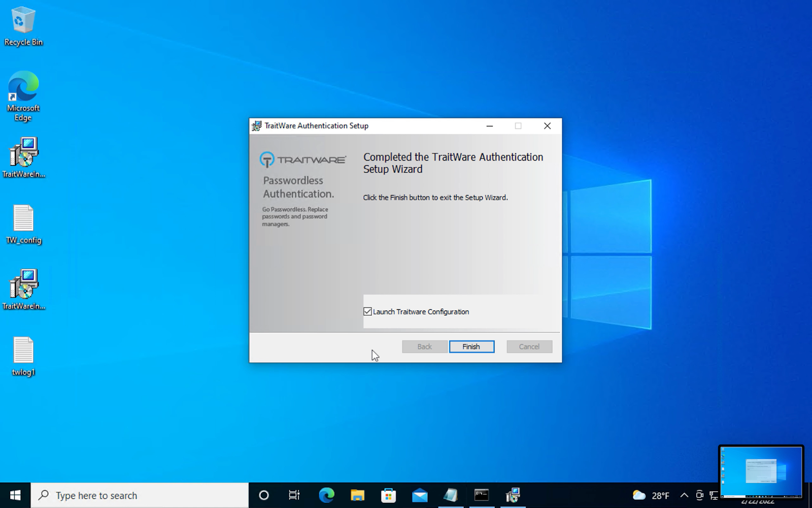Uncheck Launch Traitware Configuration checkbox
Screen dimensions: 812x508
click(x=367, y=311)
